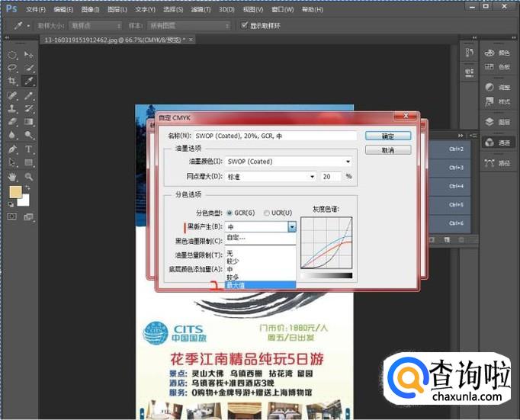The image size is (520, 420).
Task: Select the Eyedropper tool in toolbox
Action: [28, 81]
